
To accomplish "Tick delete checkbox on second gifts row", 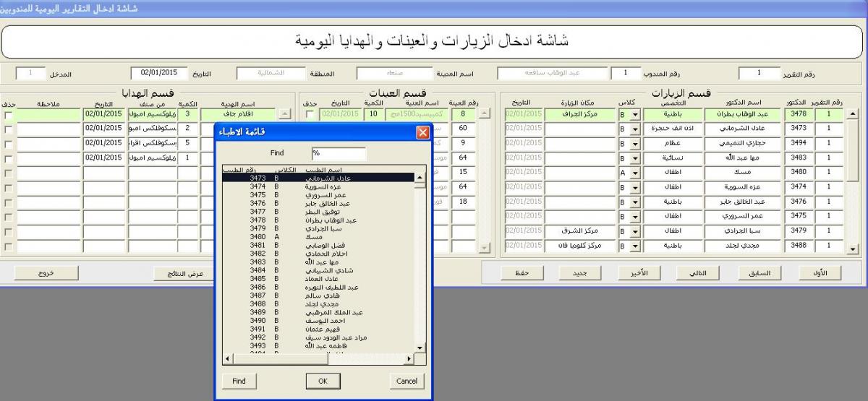I will pyautogui.click(x=8, y=129).
